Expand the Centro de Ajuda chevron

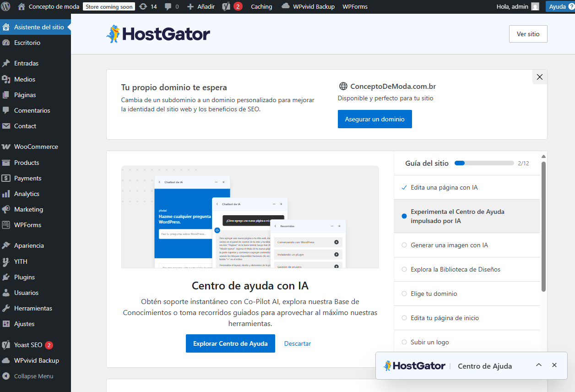539,365
